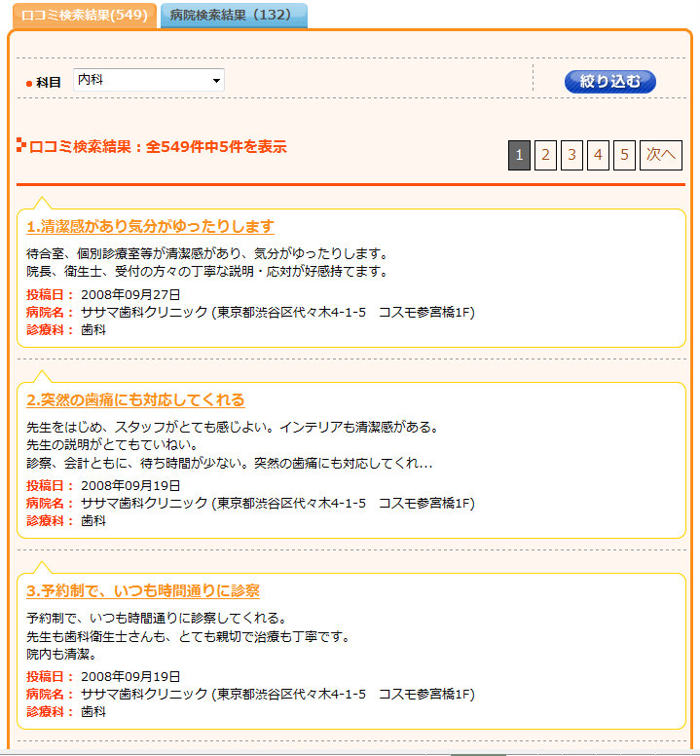Open the 科目 dropdown showing 内科

tap(149, 80)
